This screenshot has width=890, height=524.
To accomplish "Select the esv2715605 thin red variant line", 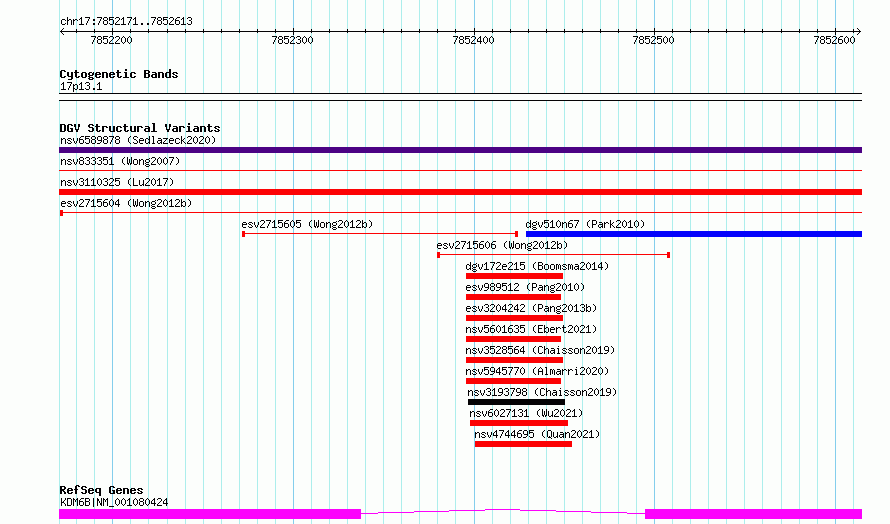I will click(380, 234).
